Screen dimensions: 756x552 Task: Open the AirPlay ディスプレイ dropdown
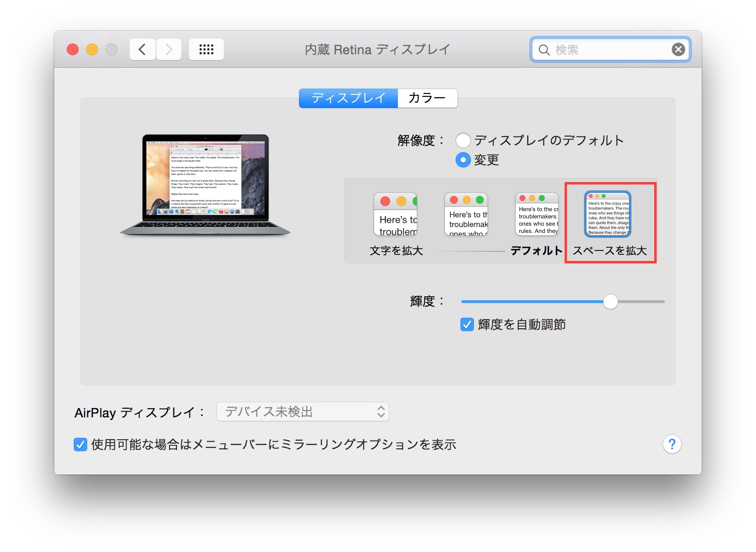pos(302,412)
